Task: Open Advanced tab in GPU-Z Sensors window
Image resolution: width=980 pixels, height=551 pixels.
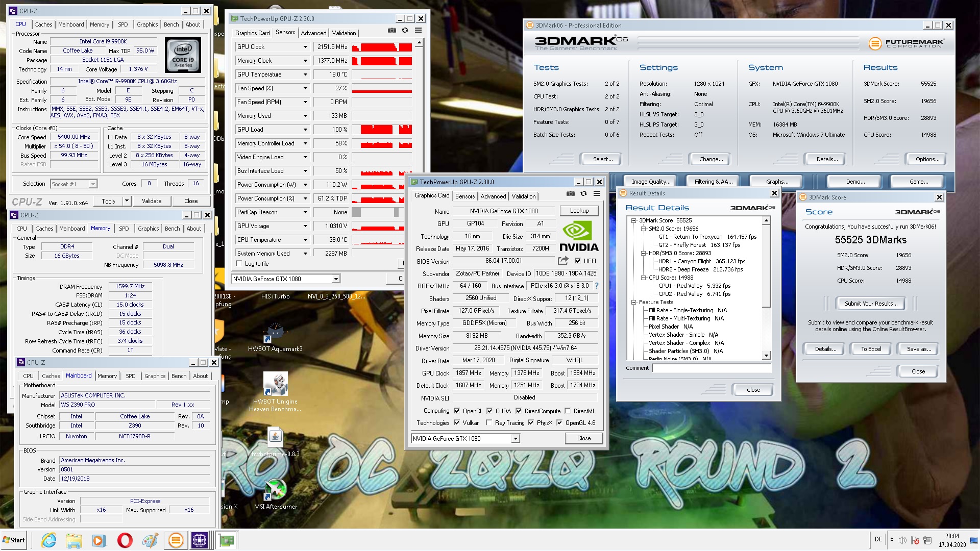Action: 313,33
